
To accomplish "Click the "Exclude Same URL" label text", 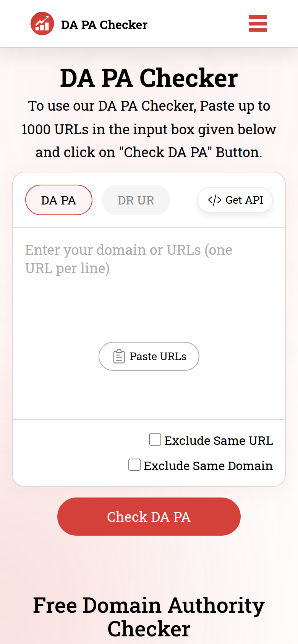I will pos(219,441).
